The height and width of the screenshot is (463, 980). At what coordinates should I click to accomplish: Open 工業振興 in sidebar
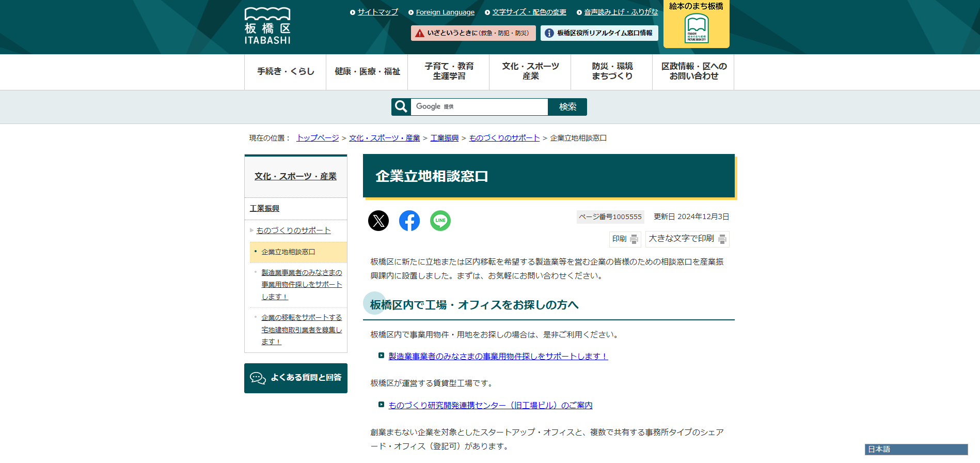tap(265, 209)
